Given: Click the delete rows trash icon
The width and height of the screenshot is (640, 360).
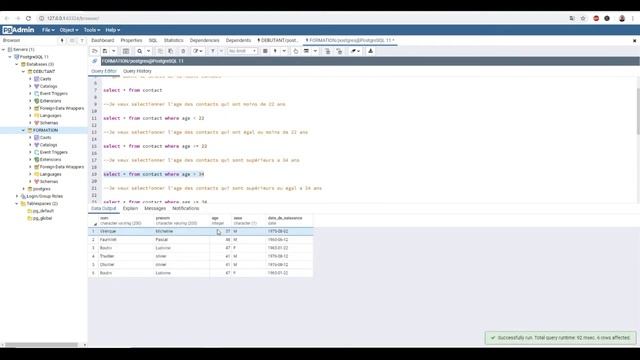Looking at the screenshot, I should pos(183,51).
